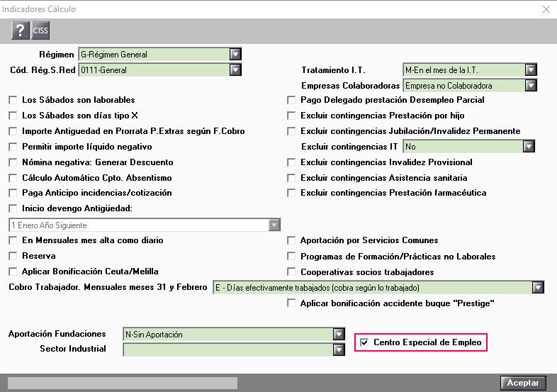Click the 0111-General field

coord(160,70)
